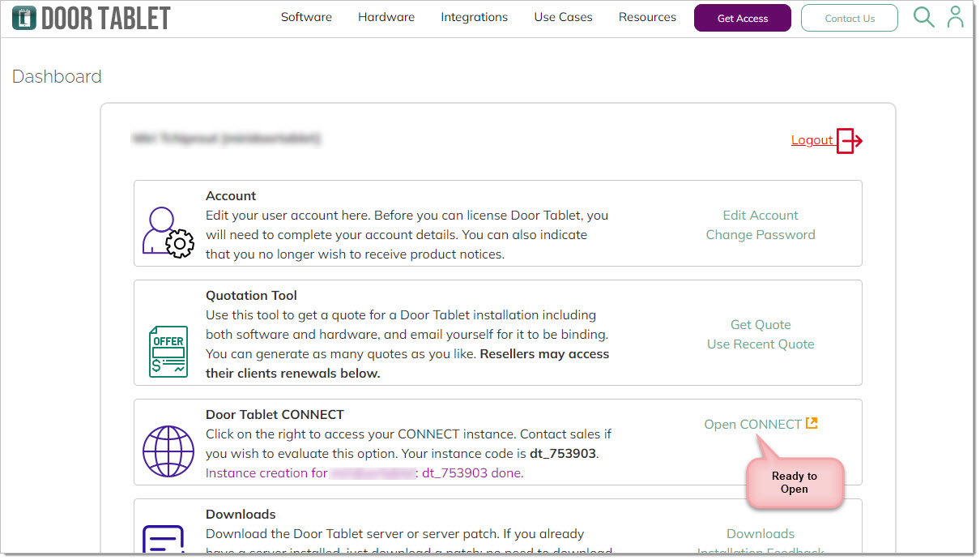
Task: Click the Edit Account link
Action: 761,215
